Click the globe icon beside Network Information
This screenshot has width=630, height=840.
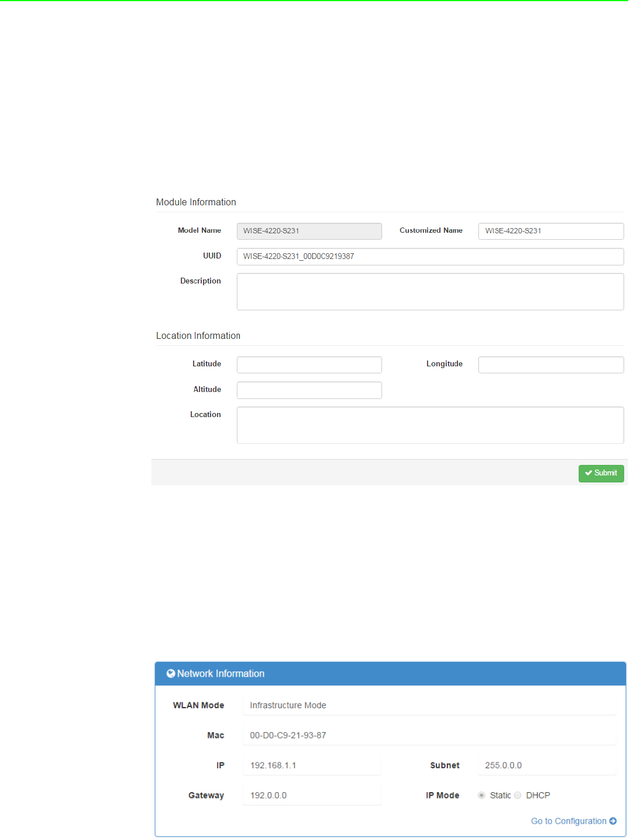tap(171, 674)
